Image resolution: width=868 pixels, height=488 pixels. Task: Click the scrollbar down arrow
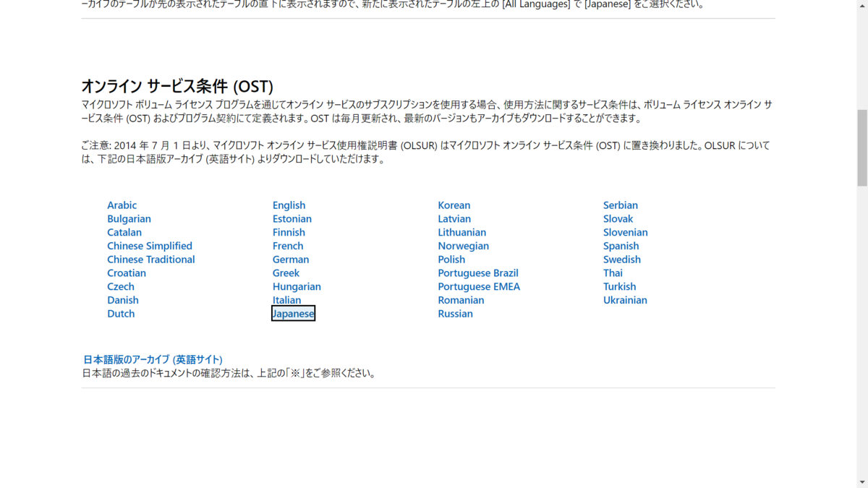coord(861,482)
